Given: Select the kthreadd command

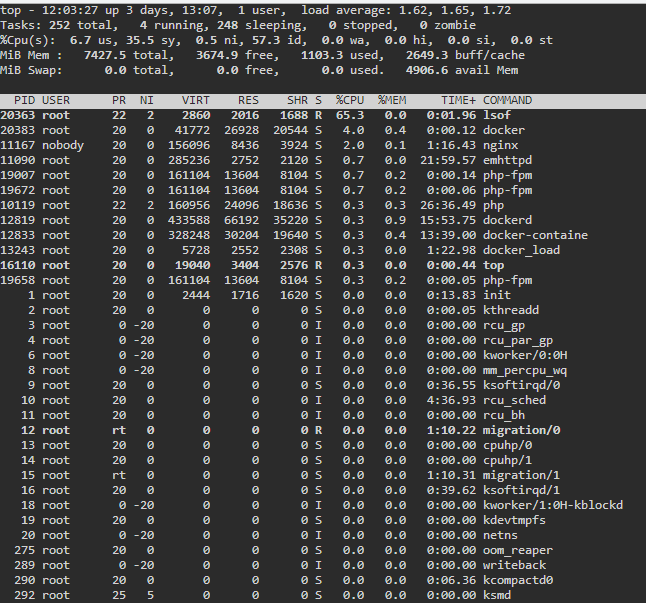Looking at the screenshot, I should click(510, 310).
